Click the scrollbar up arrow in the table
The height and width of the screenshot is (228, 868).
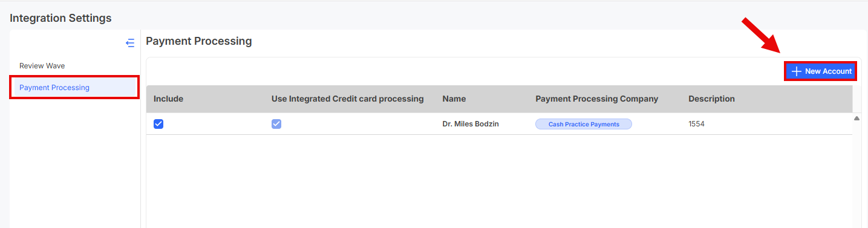tap(857, 119)
